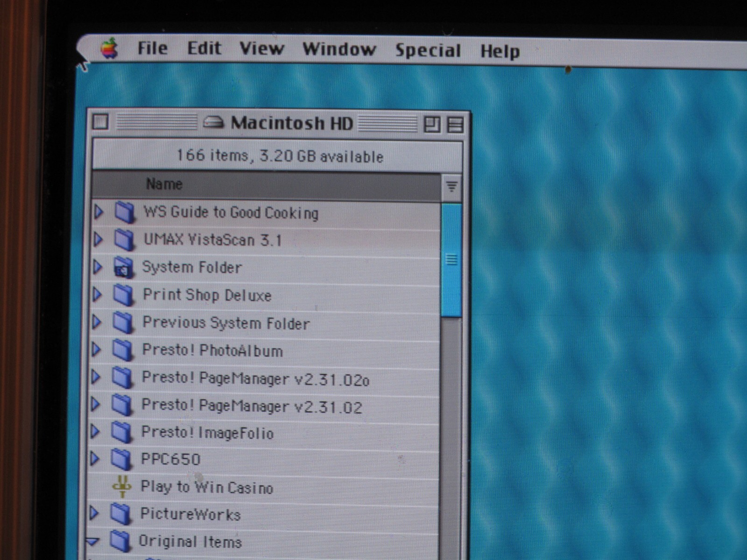Toggle the window zoom box in title bar
The width and height of the screenshot is (747, 560).
tap(431, 124)
